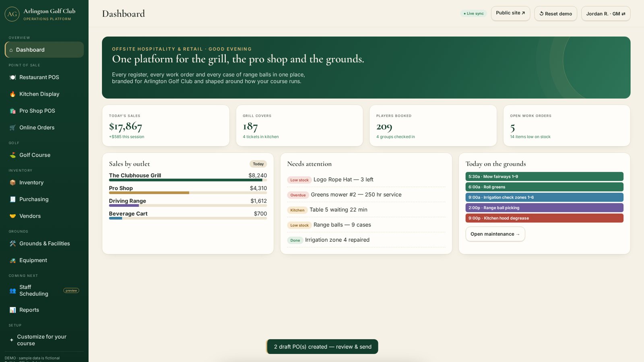Open Grounds & Facilities section

44,243
